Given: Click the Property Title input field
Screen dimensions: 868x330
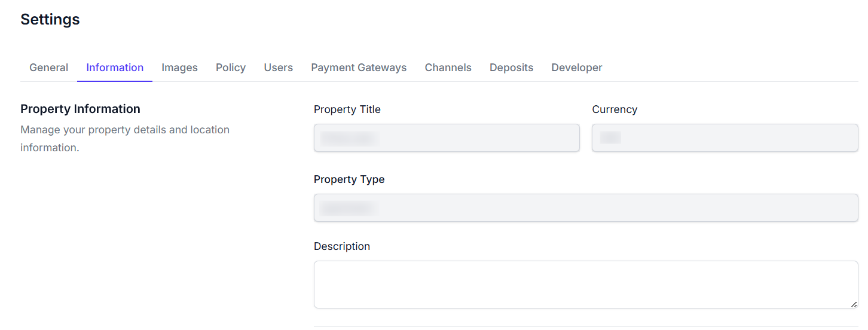Looking at the screenshot, I should coord(447,138).
